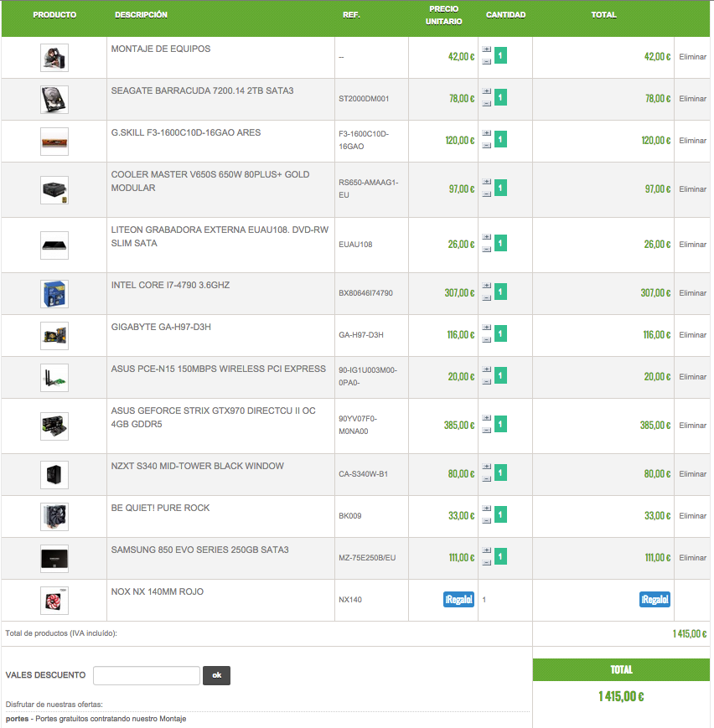Click the PRECIO UNITARIO column header
The height and width of the screenshot is (728, 714).
pos(443,15)
